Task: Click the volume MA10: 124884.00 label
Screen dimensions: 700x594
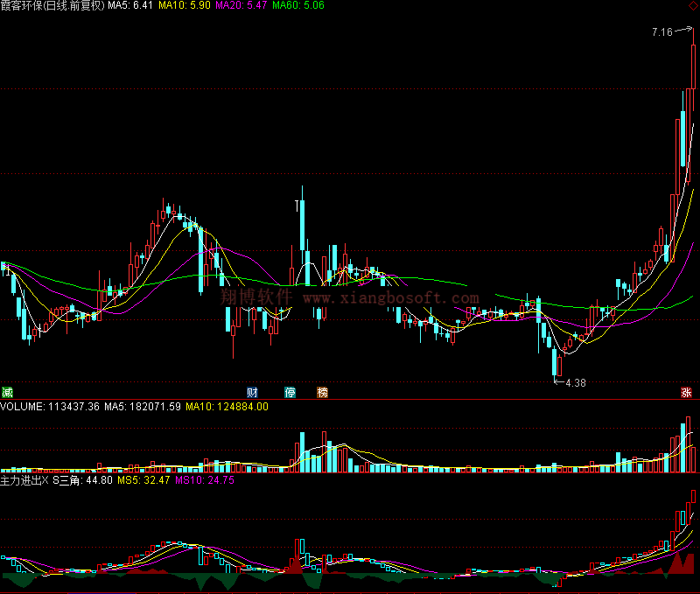Action: tap(227, 407)
